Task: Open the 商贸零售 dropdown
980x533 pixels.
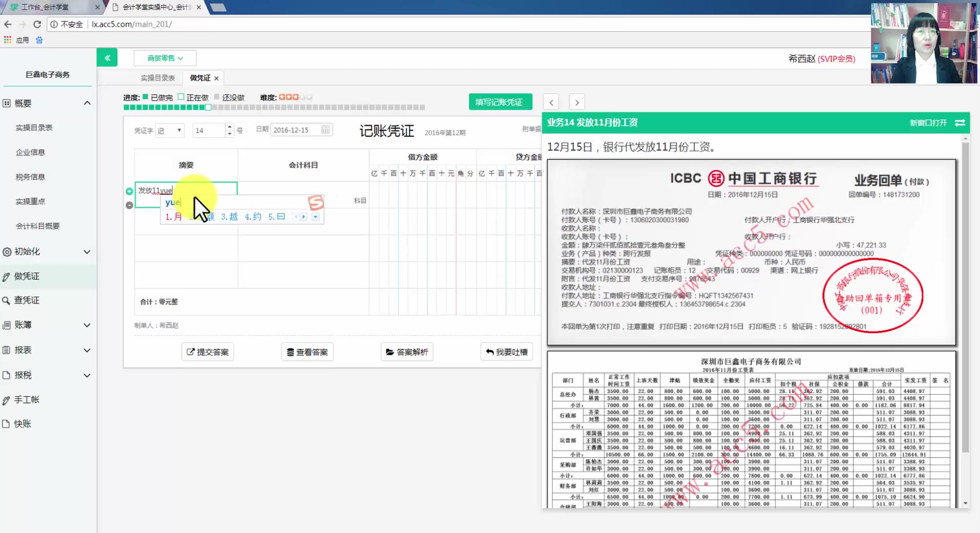Action: pyautogui.click(x=164, y=58)
